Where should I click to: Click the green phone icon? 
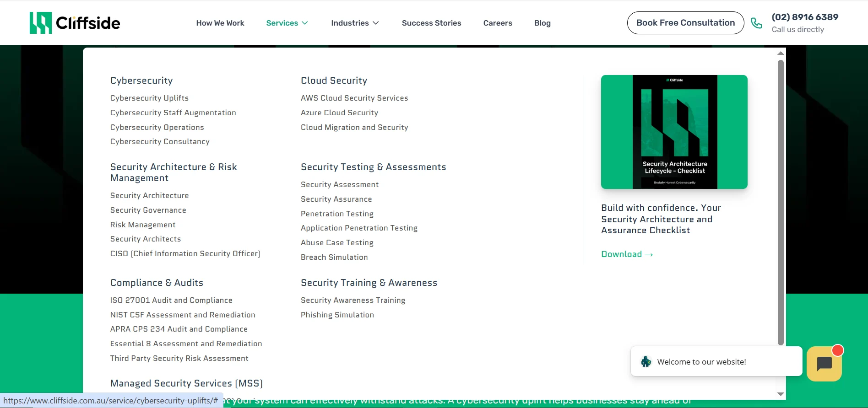tap(757, 23)
